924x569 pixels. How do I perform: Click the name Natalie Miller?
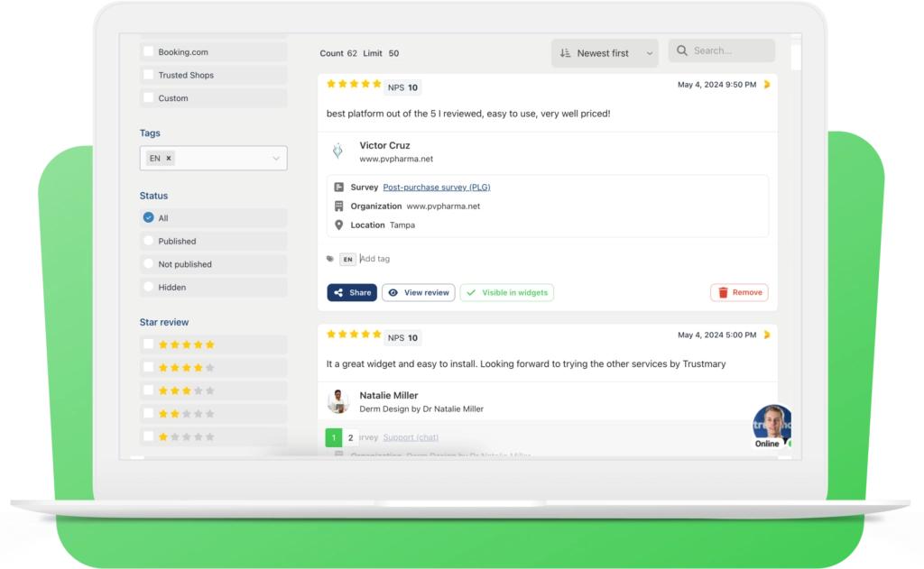(x=389, y=396)
